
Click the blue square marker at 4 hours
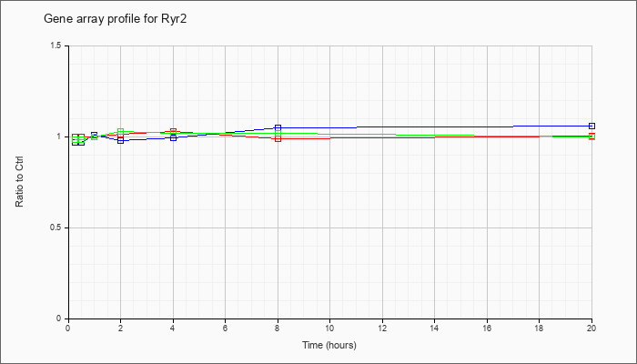174,137
